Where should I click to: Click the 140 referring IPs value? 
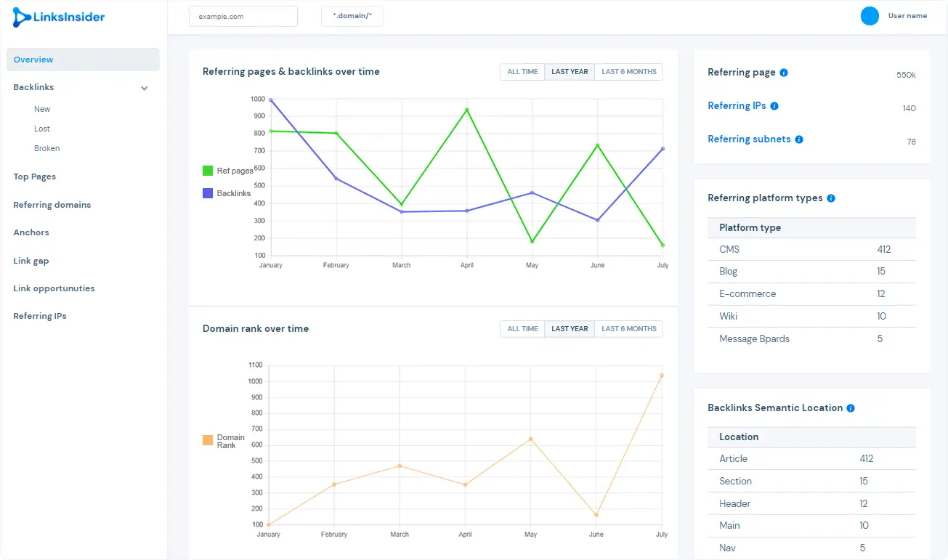coord(909,108)
